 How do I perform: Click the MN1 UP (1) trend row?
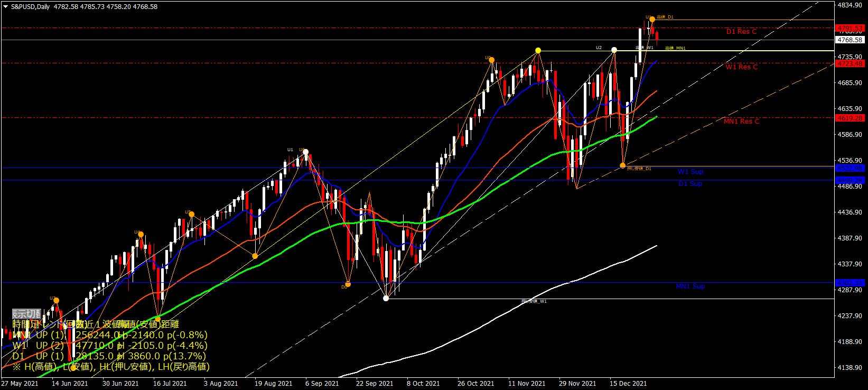tap(110, 335)
